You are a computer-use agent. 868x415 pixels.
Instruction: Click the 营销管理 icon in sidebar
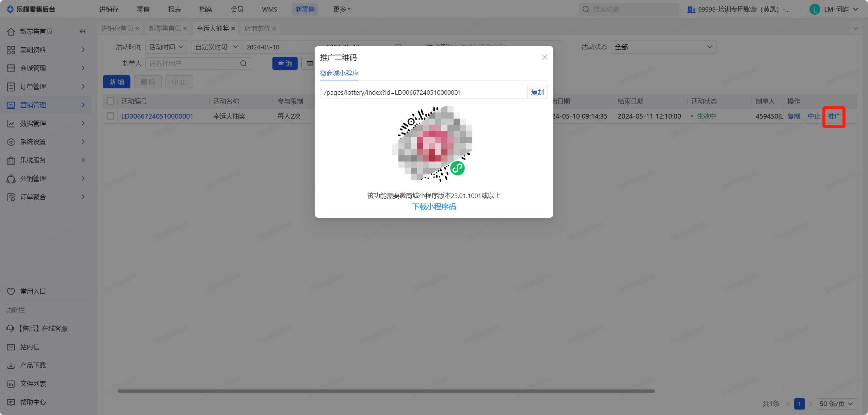tap(11, 105)
